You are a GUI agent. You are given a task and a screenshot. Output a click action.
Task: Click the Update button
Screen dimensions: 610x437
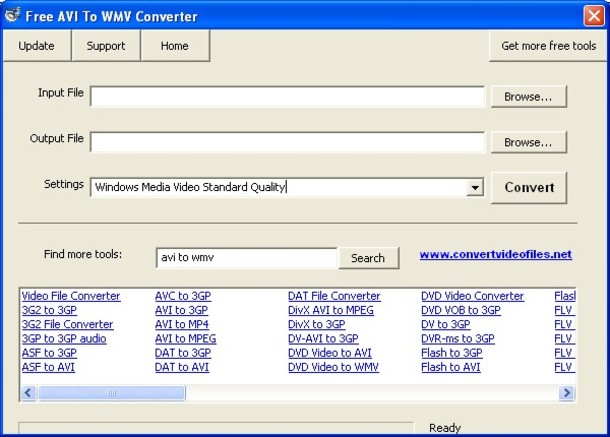click(x=37, y=46)
